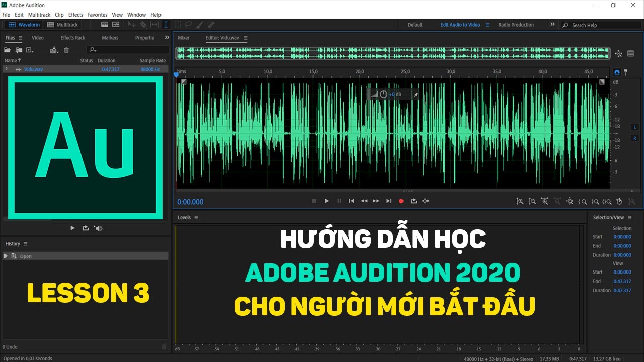Show the spectral frequency display

point(105,24)
